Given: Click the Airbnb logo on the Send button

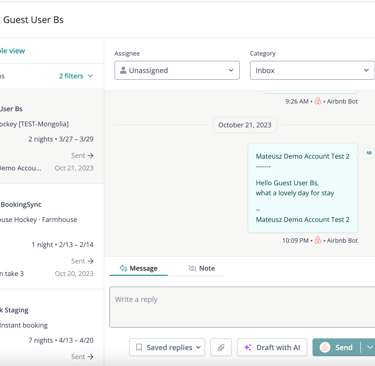Looking at the screenshot, I should (x=325, y=347).
